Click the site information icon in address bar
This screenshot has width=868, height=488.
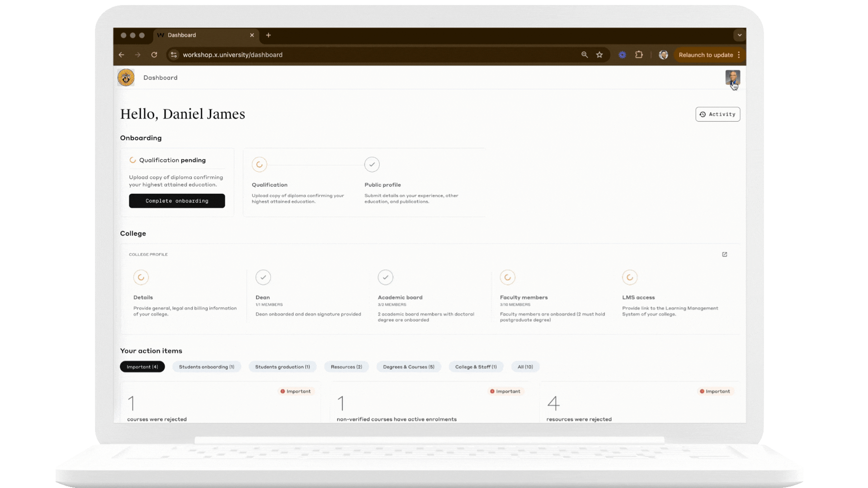[174, 55]
